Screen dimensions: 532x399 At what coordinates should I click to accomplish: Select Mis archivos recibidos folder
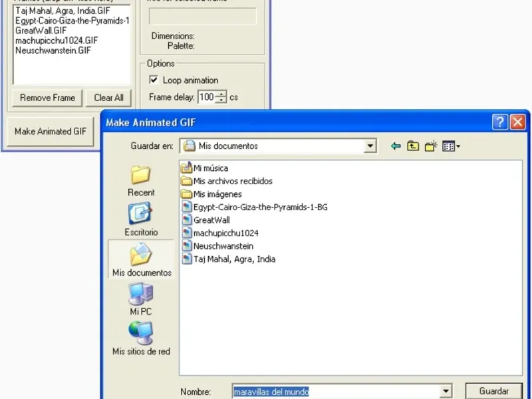227,181
